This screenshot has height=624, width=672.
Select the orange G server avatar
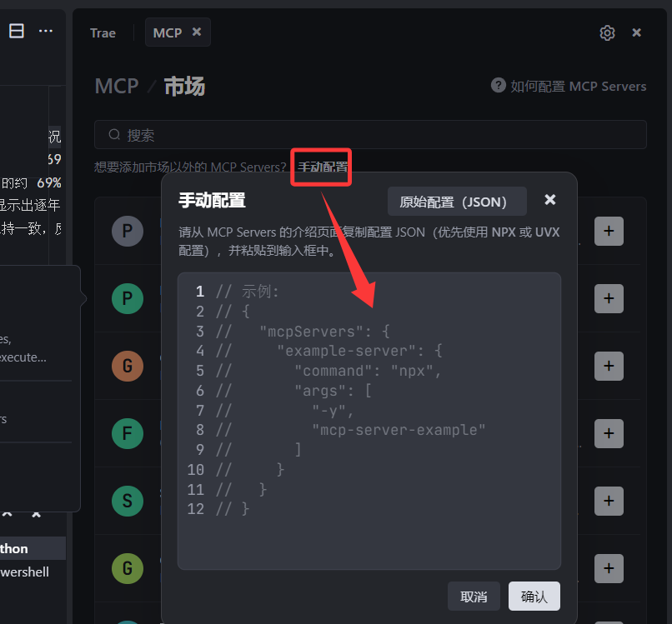tap(128, 366)
